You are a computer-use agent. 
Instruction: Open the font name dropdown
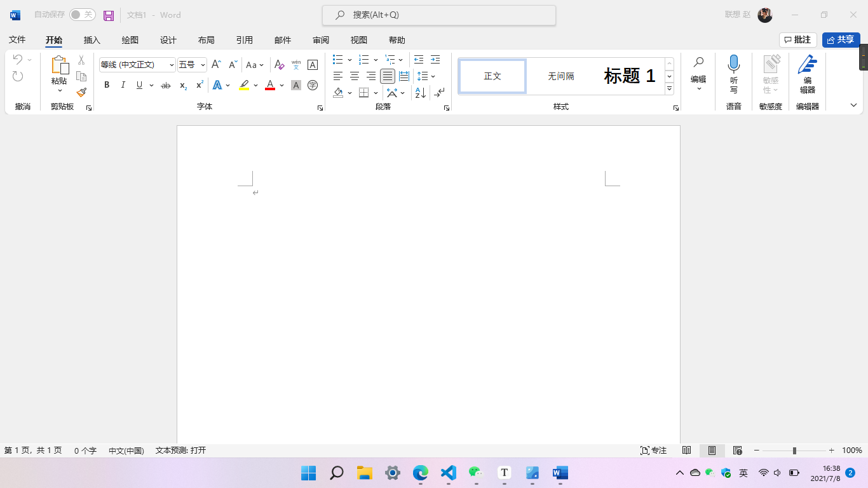(x=172, y=65)
